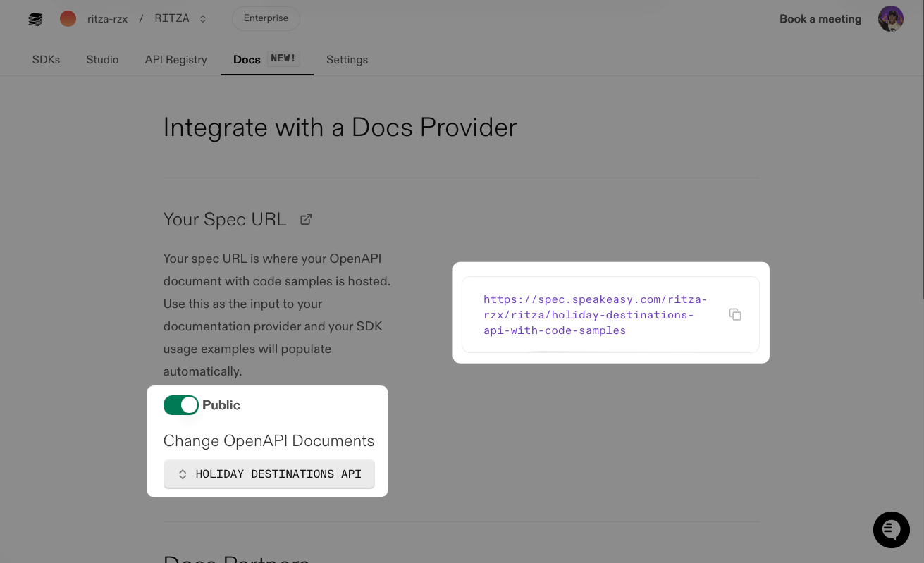
Task: Open the Docs tab
Action: (246, 60)
